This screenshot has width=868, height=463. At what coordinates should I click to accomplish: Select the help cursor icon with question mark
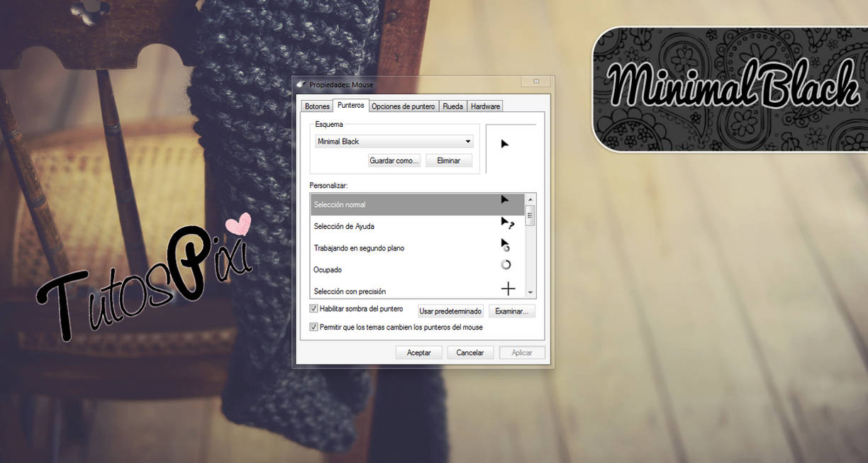[505, 223]
